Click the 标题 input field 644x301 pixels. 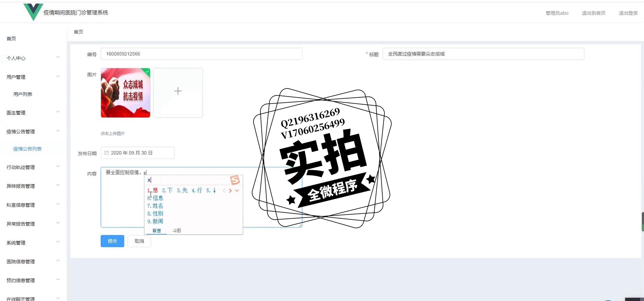coord(483,54)
